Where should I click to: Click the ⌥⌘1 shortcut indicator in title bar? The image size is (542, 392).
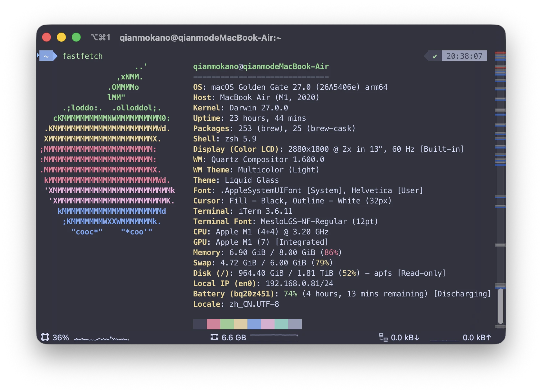[100, 37]
